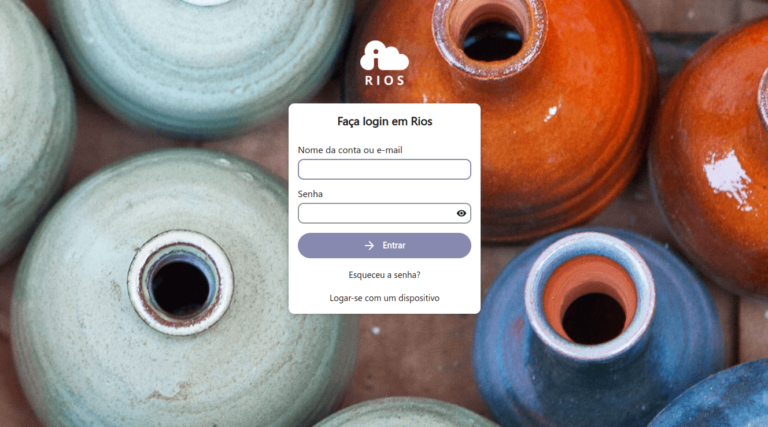Screen dimensions: 768x427
Task: Show password using the eye icon
Action: click(461, 213)
